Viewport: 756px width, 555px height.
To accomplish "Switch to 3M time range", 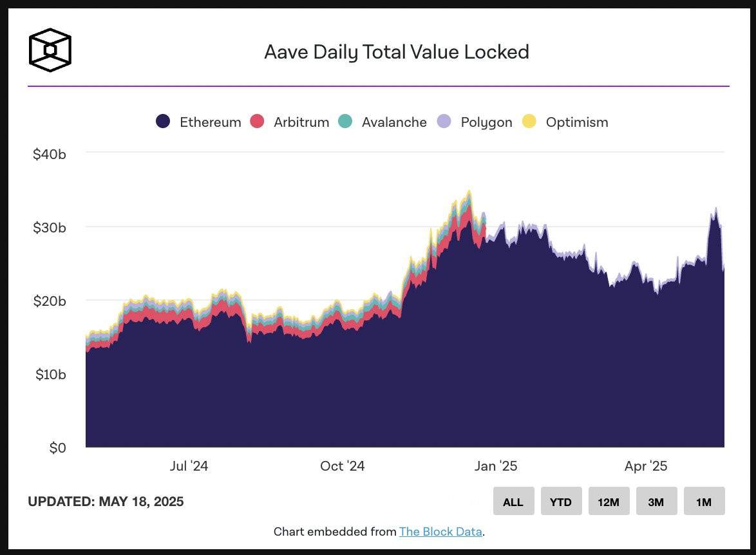I will click(657, 501).
